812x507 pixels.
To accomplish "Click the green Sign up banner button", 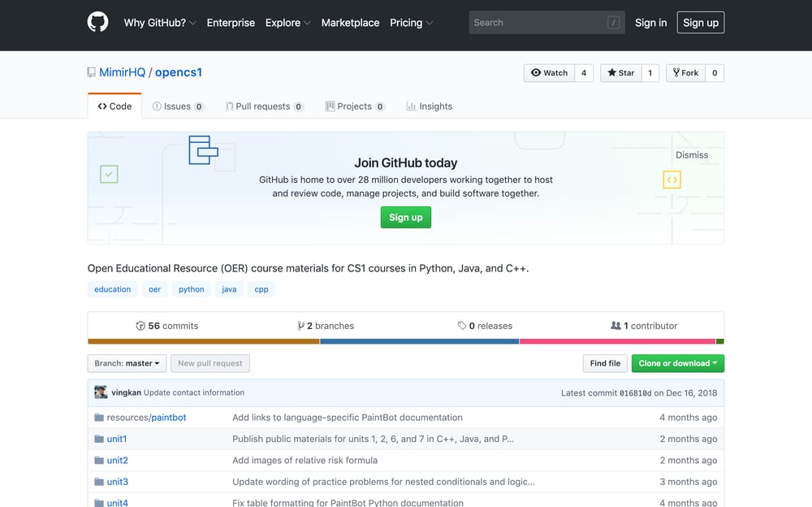I will [x=405, y=217].
